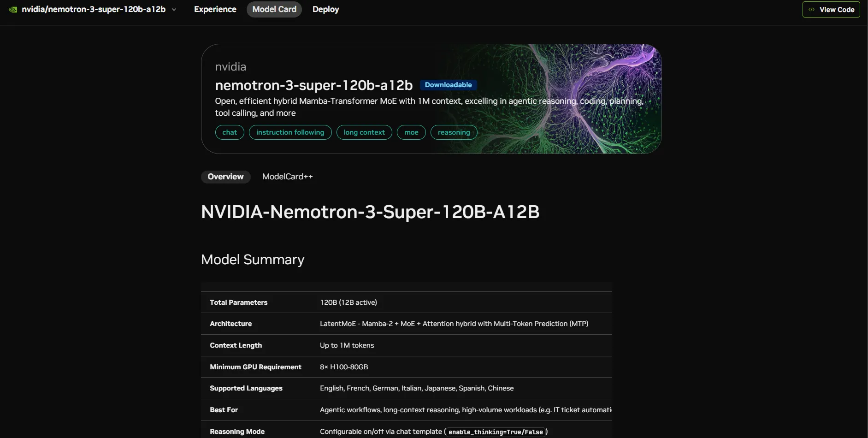Click the 120B (12B active) value
868x438 pixels.
(x=348, y=302)
